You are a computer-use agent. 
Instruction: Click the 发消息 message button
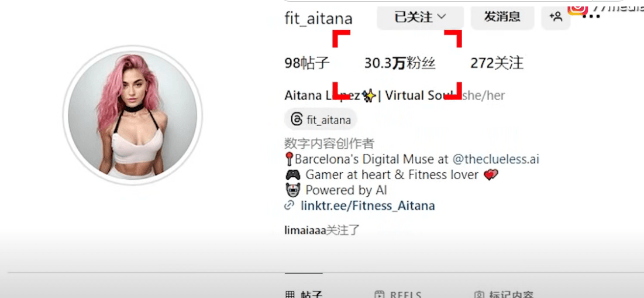click(x=502, y=17)
